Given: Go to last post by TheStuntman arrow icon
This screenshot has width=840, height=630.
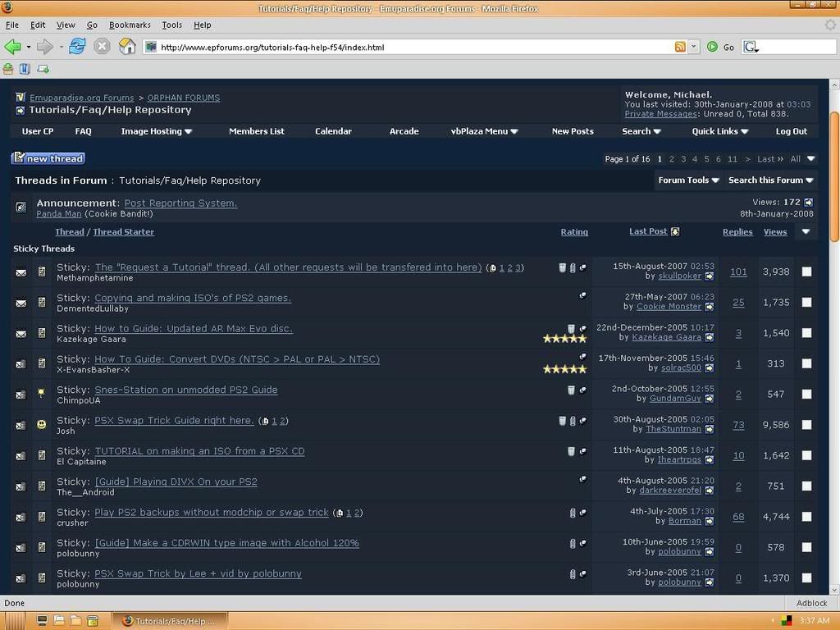Looking at the screenshot, I should pyautogui.click(x=710, y=430).
